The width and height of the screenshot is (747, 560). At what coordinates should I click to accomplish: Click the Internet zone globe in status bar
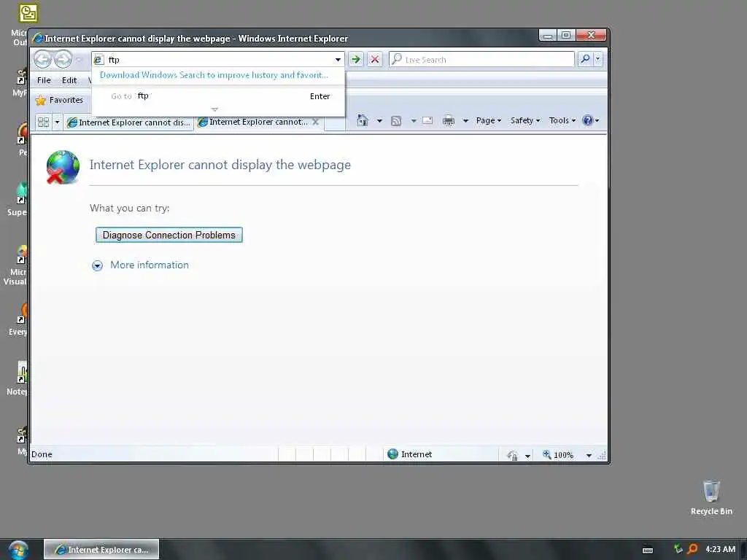coord(392,454)
